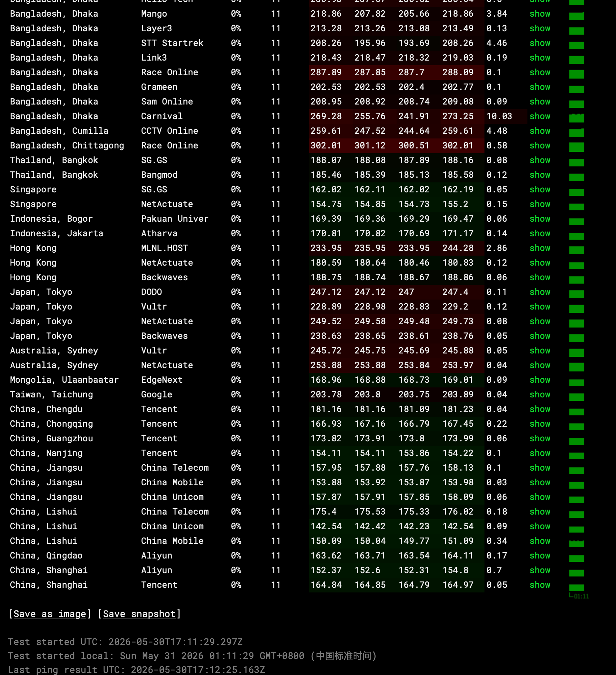Click show for Chongqing Tencent row
This screenshot has width=616, height=675.
(x=540, y=424)
